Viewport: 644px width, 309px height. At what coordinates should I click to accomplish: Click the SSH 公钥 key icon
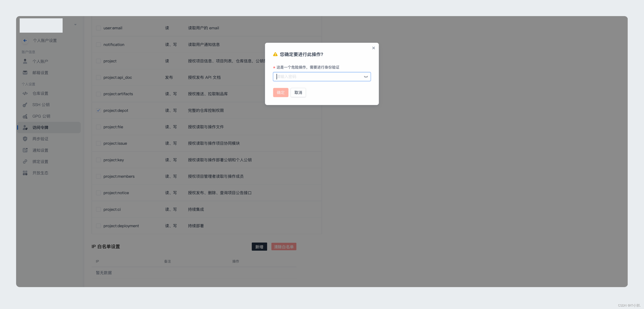pyautogui.click(x=25, y=105)
